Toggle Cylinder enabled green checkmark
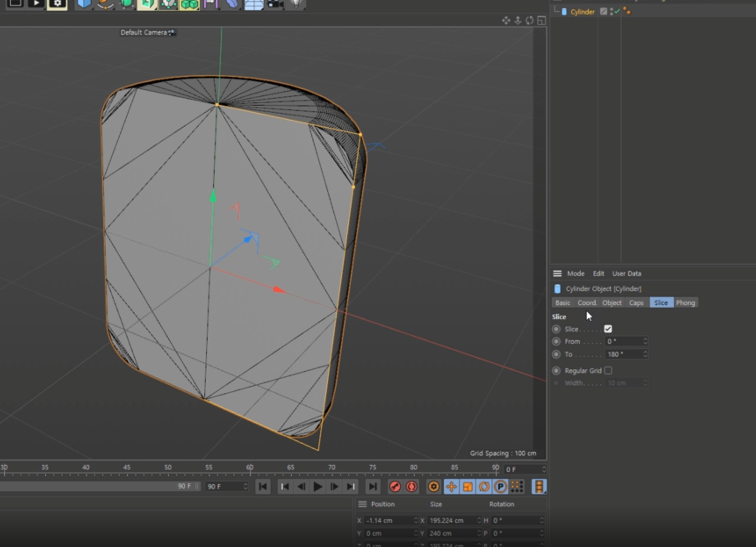The height and width of the screenshot is (547, 756). pos(617,11)
